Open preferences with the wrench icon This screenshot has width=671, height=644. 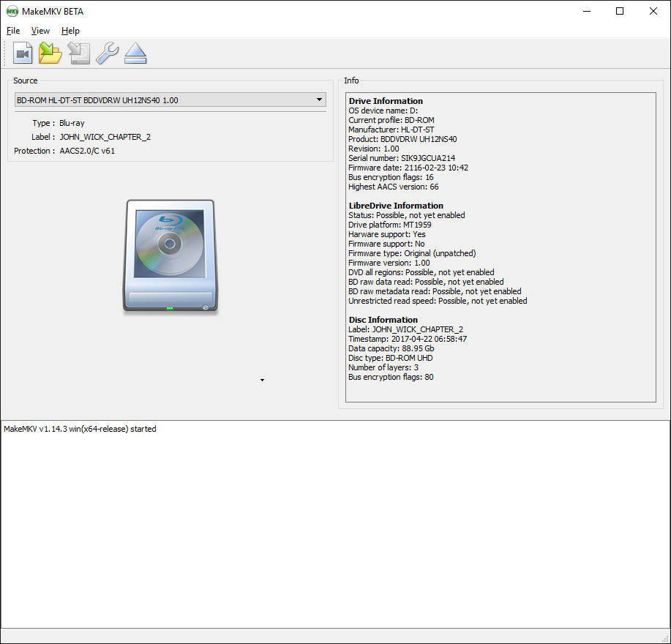(107, 53)
